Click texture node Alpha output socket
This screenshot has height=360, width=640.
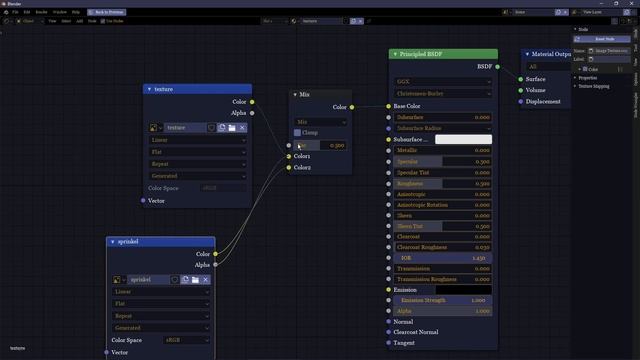(x=252, y=113)
